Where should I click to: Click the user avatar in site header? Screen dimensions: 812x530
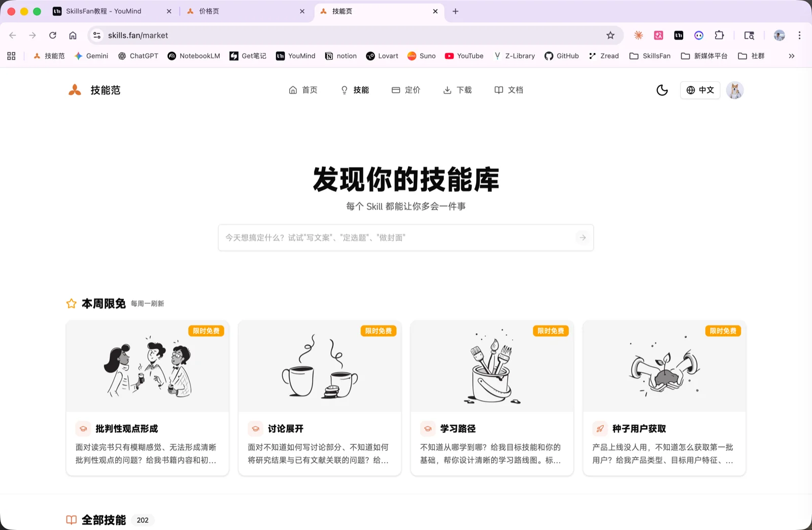734,90
